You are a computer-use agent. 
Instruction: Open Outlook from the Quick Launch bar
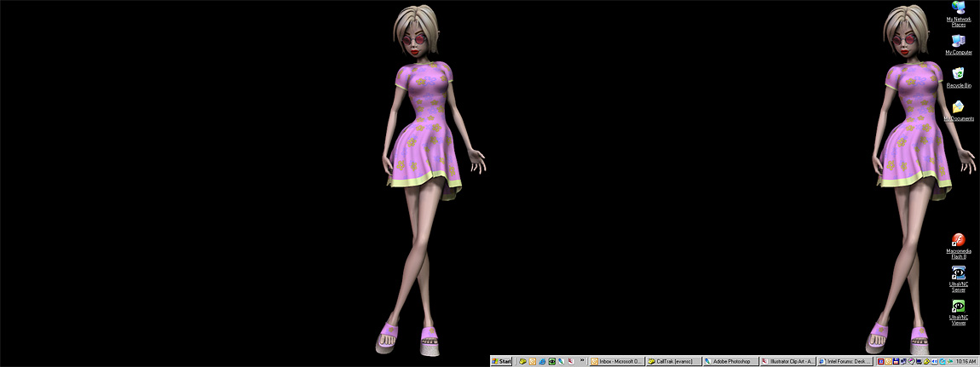coord(533,361)
